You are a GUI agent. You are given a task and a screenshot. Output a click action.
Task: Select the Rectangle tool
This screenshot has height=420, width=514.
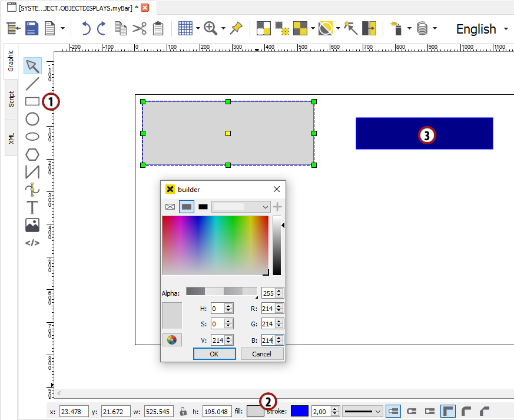pos(32,101)
